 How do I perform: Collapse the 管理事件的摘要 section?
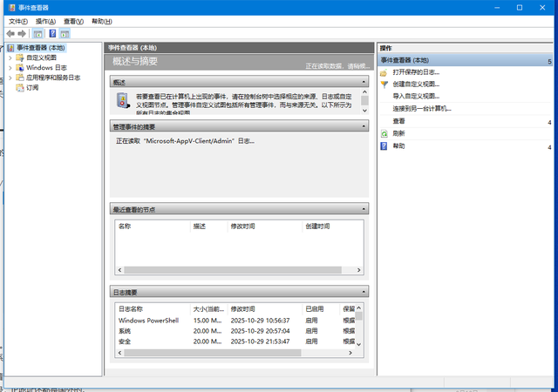(364, 126)
